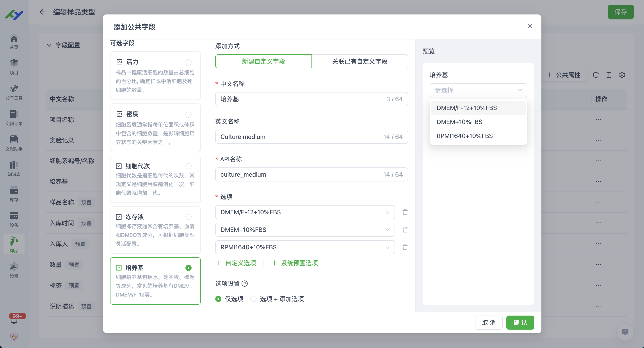Select the 冻存液 field radio button
This screenshot has width=644, height=348.
[189, 217]
